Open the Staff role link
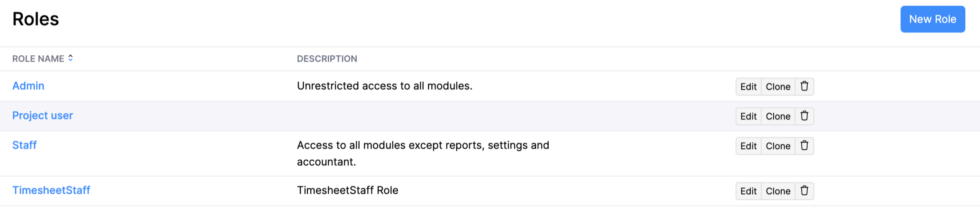Image resolution: width=980 pixels, height=215 pixels. coord(24,145)
